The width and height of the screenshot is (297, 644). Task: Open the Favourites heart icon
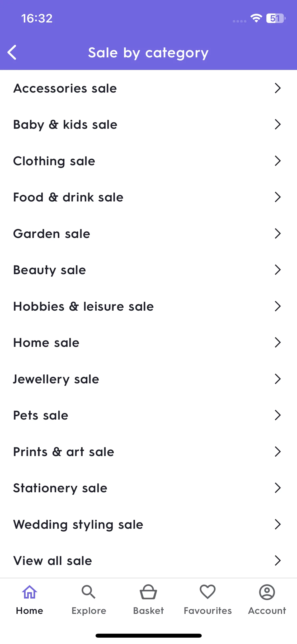coord(208,592)
